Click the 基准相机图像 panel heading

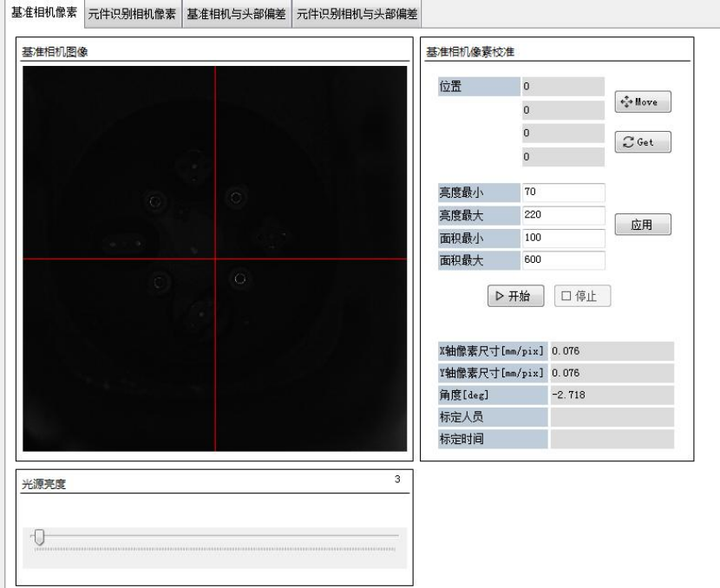coord(55,52)
